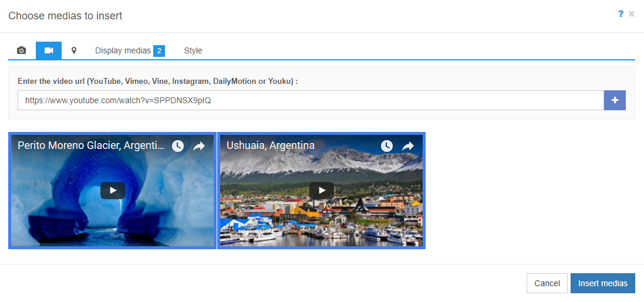
Task: Click the 2 badge on Display medias
Action: pos(159,51)
